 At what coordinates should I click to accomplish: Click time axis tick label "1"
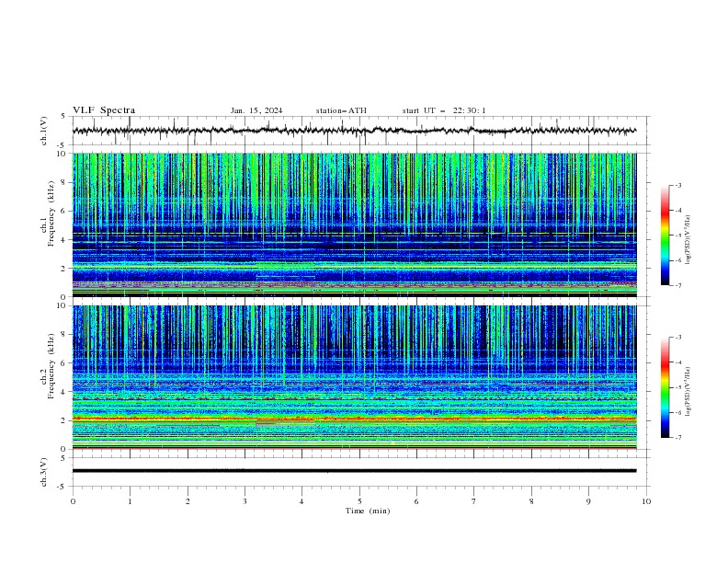pyautogui.click(x=130, y=501)
